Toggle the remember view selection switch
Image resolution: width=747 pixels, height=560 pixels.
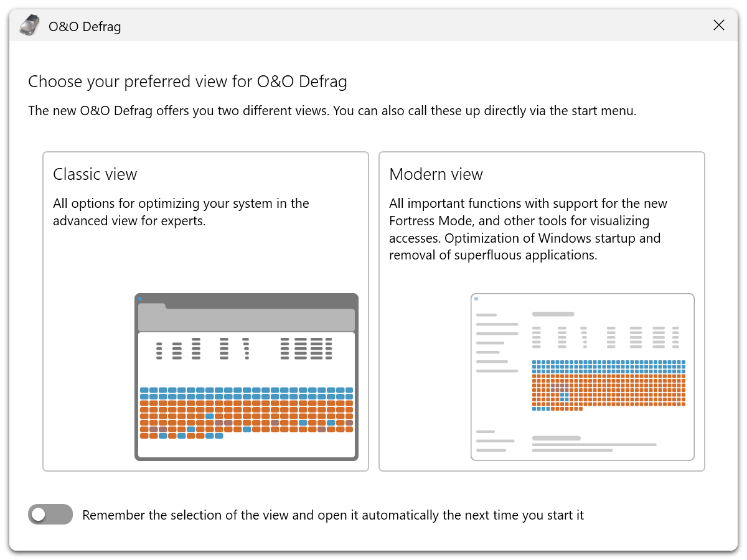pos(50,515)
